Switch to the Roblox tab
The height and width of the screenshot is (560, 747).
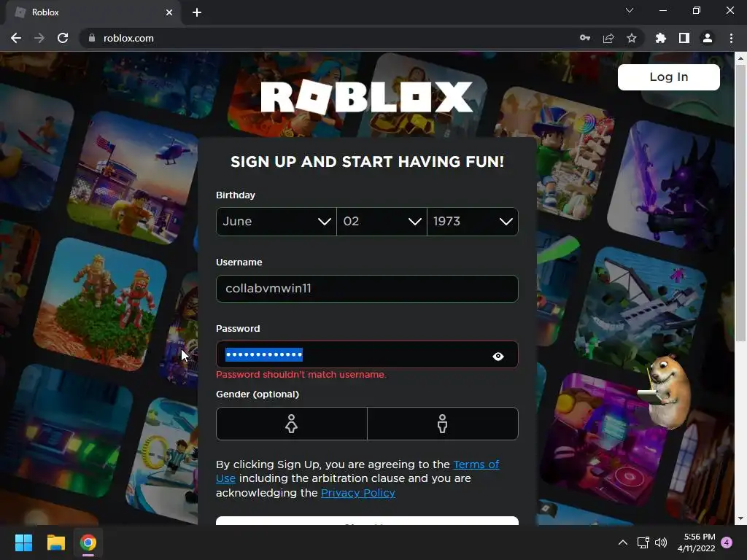coord(93,12)
